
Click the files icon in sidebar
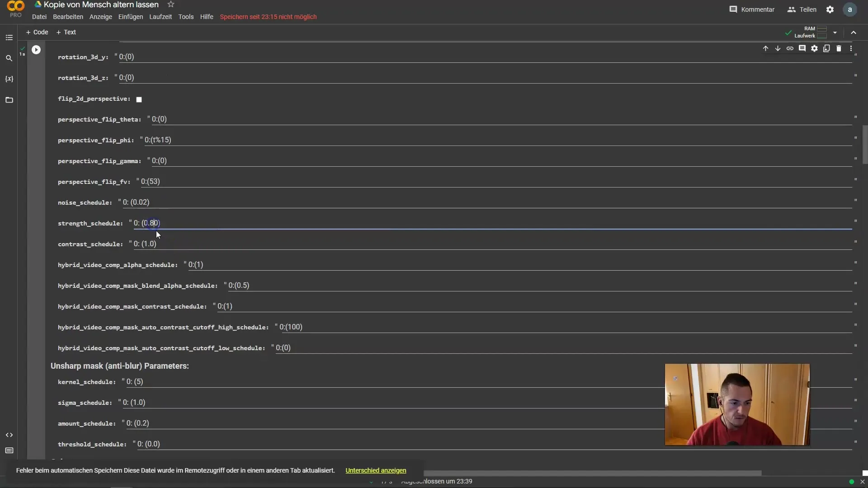[x=9, y=99]
